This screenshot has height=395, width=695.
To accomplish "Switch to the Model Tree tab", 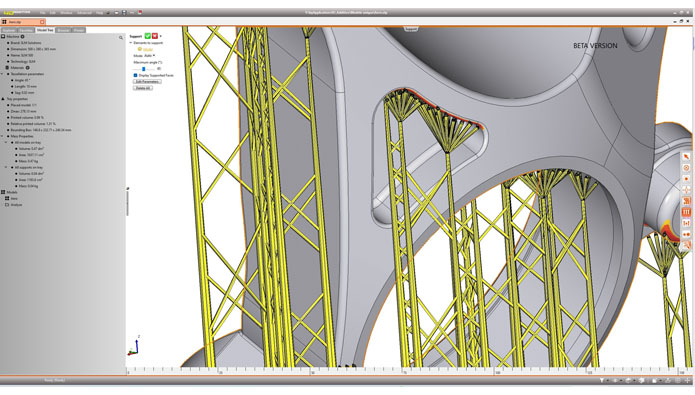I will click(45, 30).
